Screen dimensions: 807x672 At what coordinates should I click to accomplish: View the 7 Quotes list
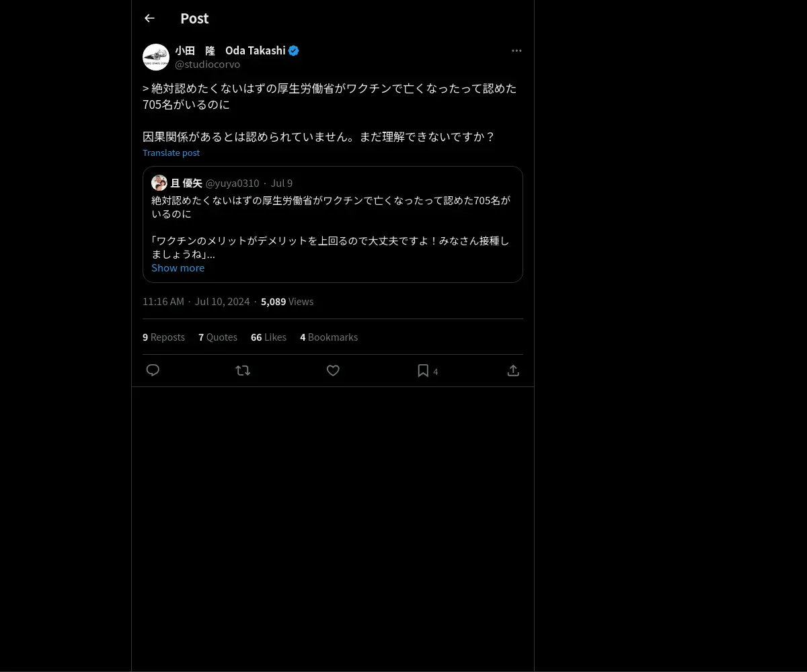[x=218, y=337]
